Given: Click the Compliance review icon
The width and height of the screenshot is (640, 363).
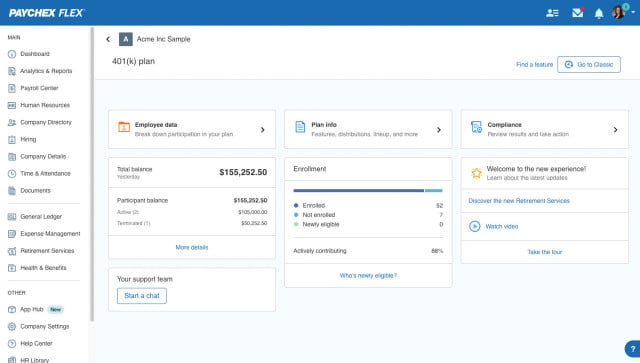Looking at the screenshot, I should (476, 127).
